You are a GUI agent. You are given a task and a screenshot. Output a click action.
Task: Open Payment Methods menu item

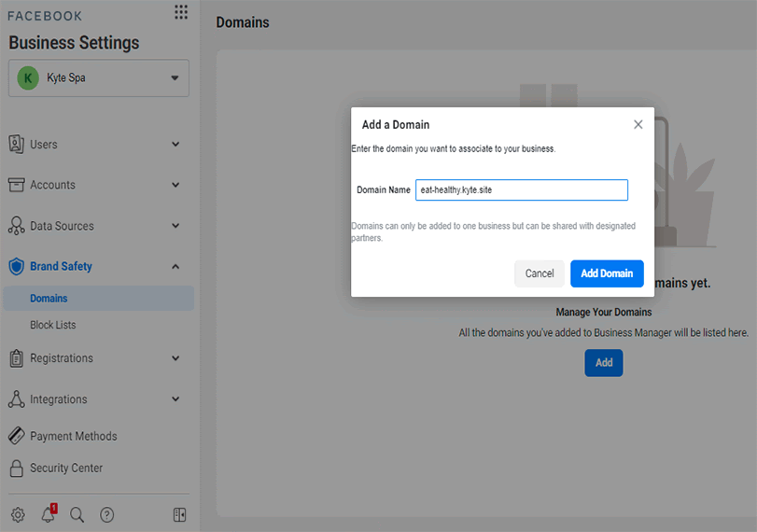coord(74,436)
